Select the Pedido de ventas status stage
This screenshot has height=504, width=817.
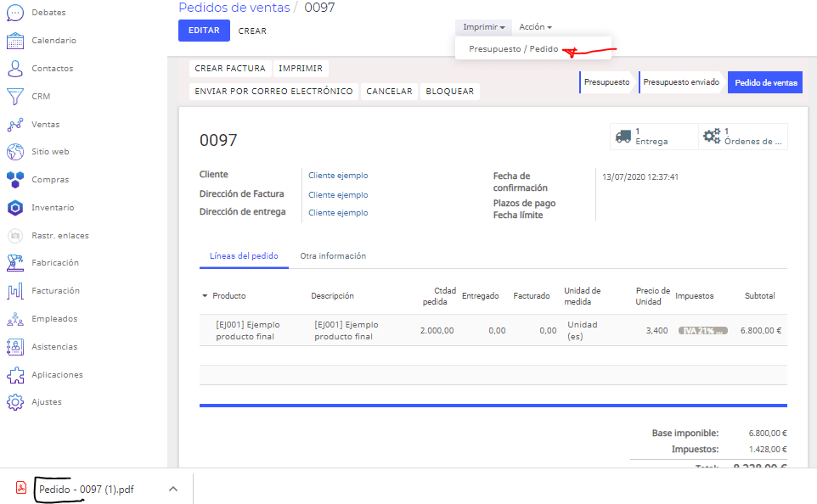[x=765, y=82]
